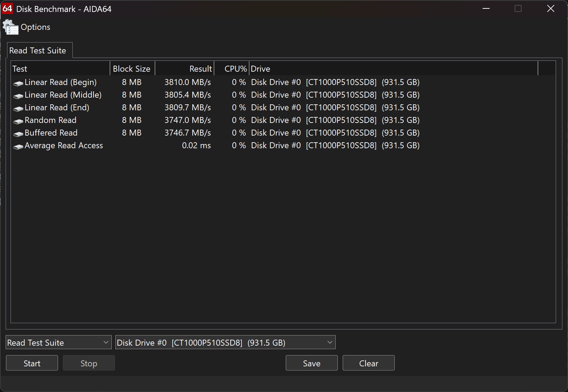Click the drive name in Average Read Access row

335,145
